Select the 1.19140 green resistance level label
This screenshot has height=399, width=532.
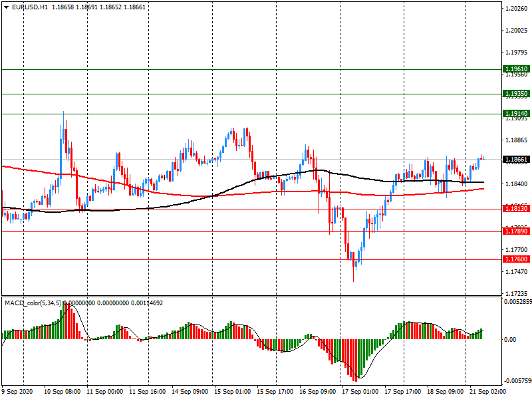point(516,114)
